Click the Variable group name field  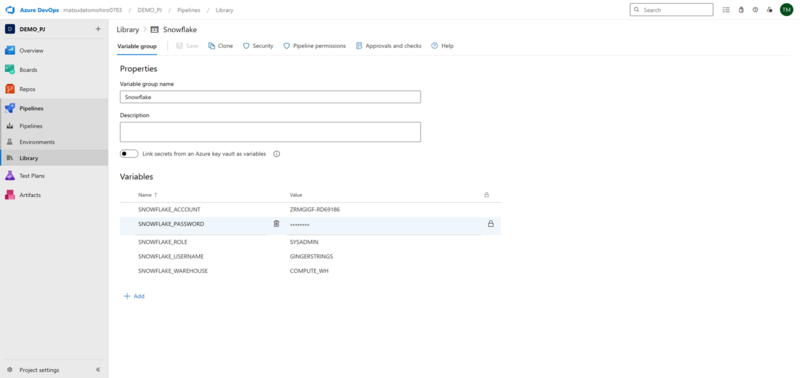[270, 97]
